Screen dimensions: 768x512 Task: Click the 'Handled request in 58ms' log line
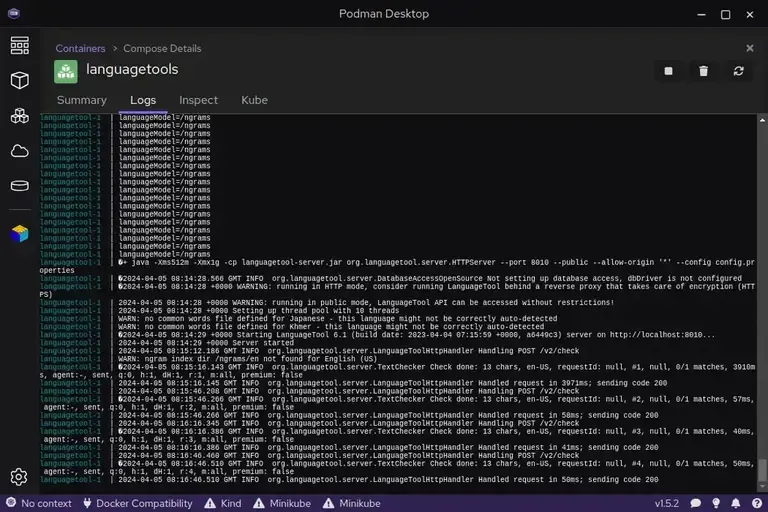coord(388,415)
